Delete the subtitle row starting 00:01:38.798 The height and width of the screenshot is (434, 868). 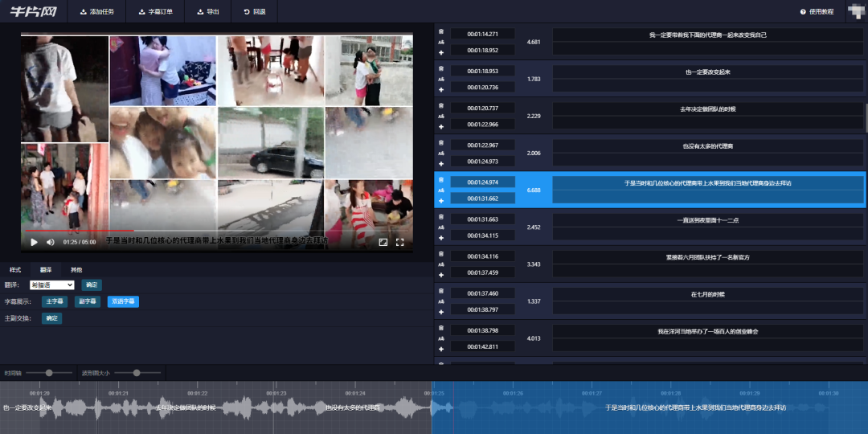[x=441, y=328]
